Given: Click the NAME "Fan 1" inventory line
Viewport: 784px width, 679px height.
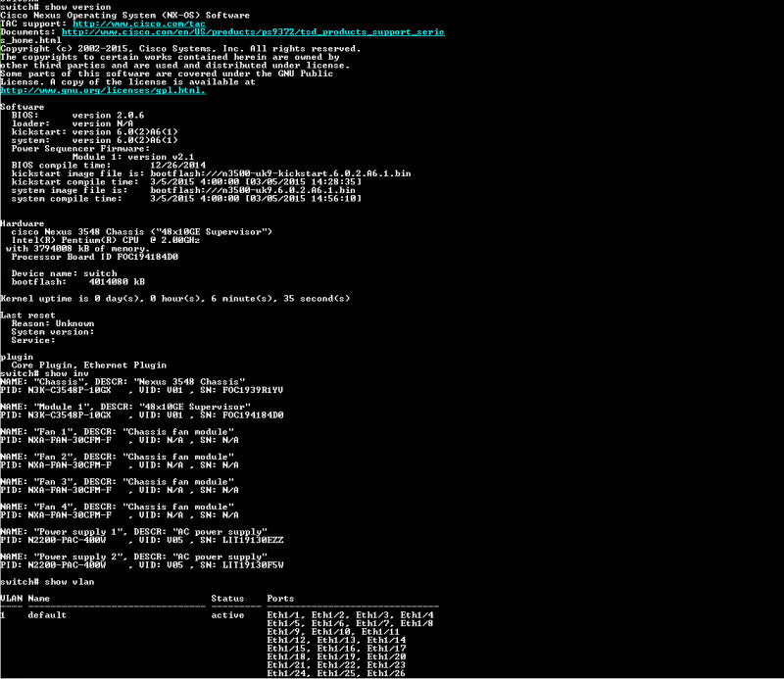Looking at the screenshot, I should pyautogui.click(x=117, y=432).
